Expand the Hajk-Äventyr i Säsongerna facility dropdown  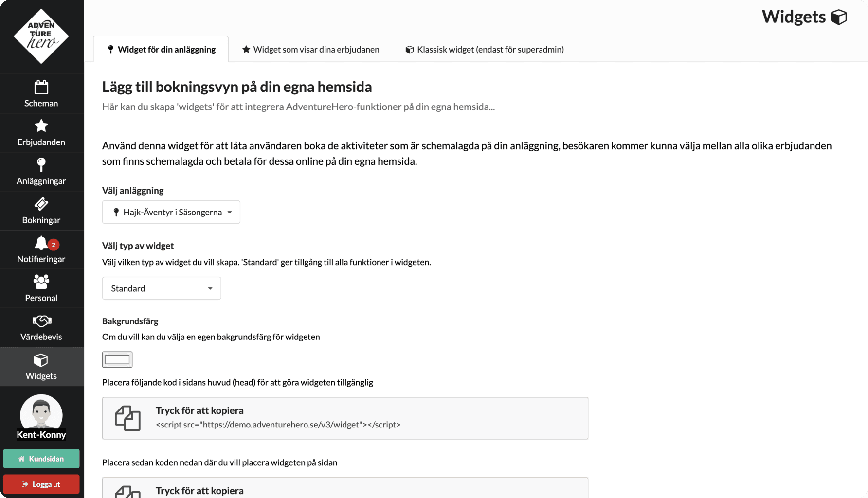tap(171, 212)
